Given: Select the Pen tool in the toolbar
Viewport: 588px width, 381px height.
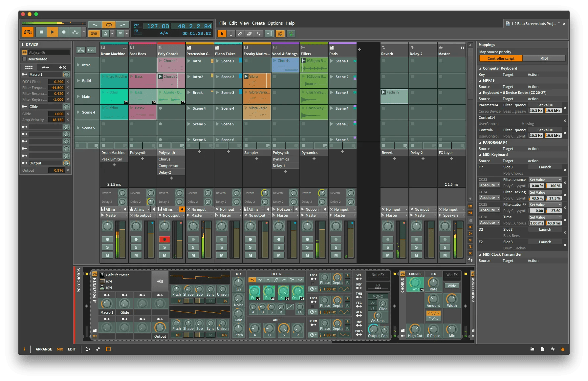Looking at the screenshot, I should coord(240,33).
